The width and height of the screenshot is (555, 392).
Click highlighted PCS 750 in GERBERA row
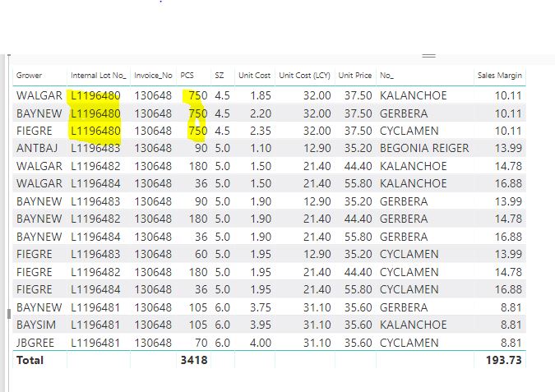point(198,113)
